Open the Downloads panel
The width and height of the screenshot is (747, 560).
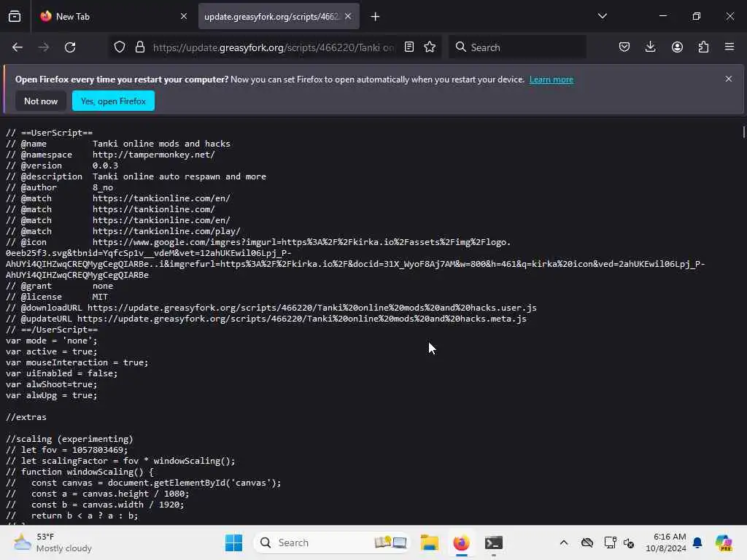coord(650,47)
